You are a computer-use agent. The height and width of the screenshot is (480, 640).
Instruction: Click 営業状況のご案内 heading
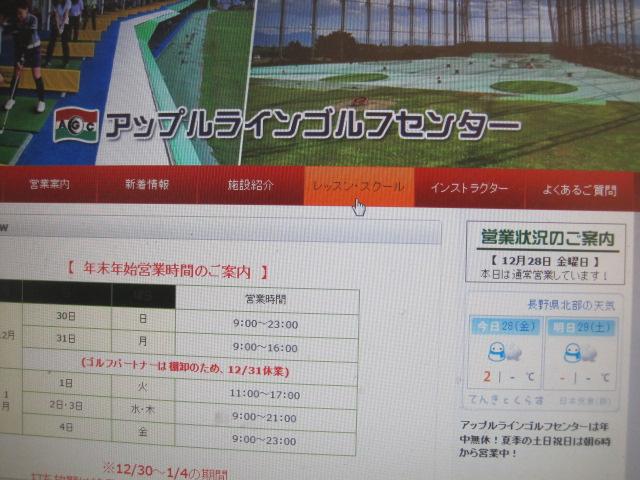[547, 237]
